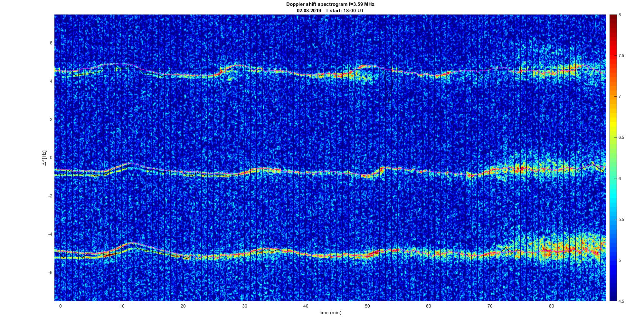Click colorbar tick label '7.5'

621,56
